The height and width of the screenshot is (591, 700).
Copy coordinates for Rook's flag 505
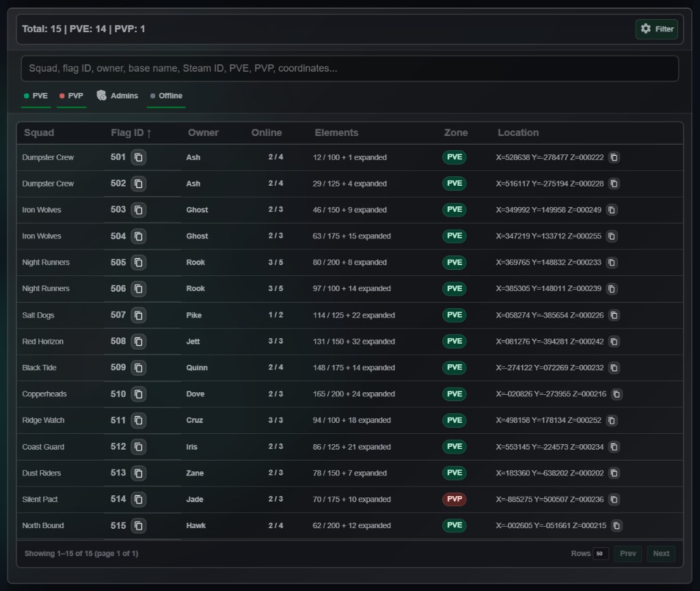(x=612, y=262)
